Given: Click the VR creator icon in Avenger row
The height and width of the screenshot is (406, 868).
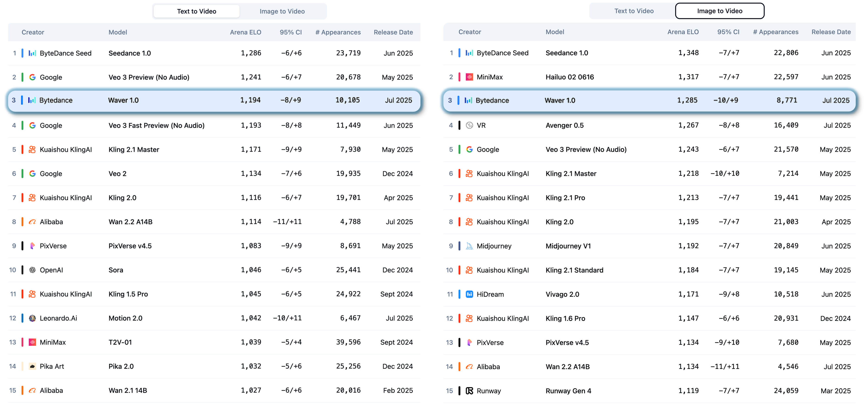Looking at the screenshot, I should [x=469, y=125].
